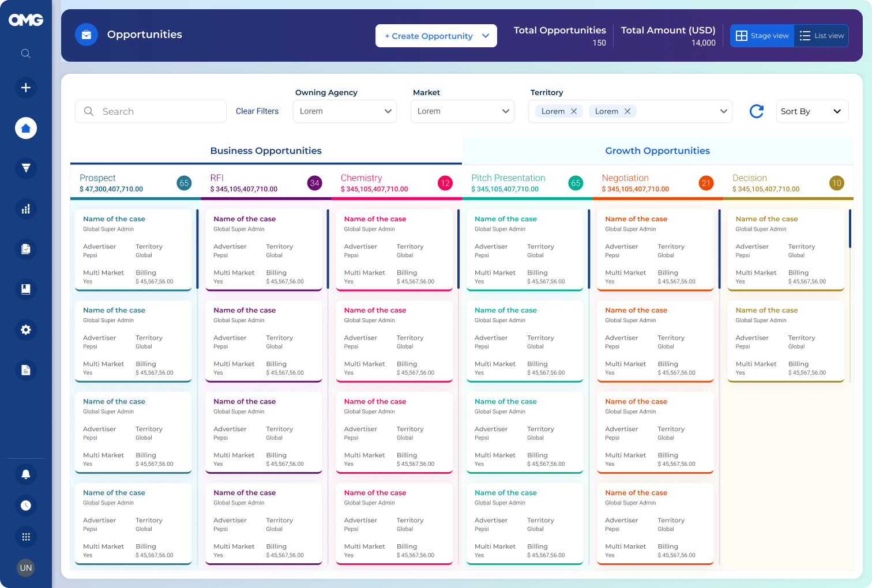Expand the Owning Agency dropdown
Image resolution: width=872 pixels, height=588 pixels.
click(x=345, y=111)
